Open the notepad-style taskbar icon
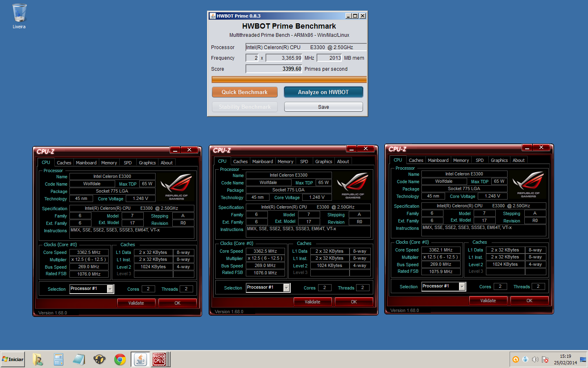588x368 pixels. coord(79,359)
